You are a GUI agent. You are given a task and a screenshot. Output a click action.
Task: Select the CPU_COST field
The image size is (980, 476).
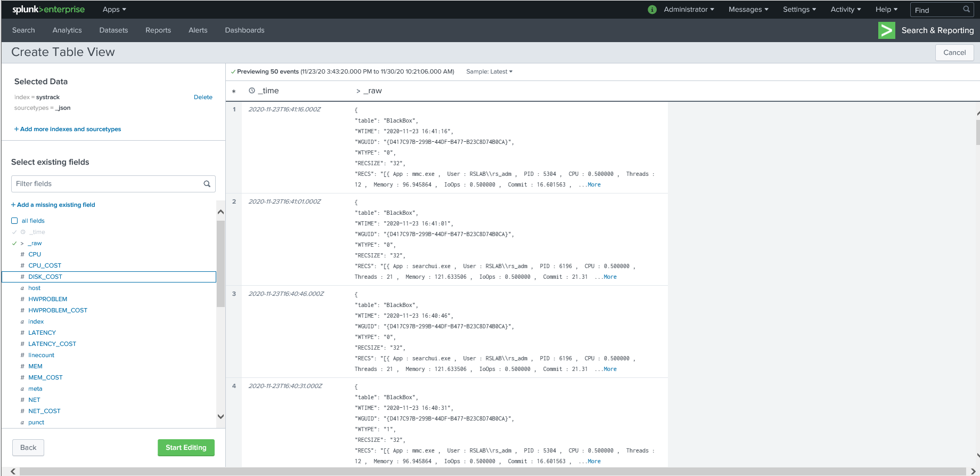pyautogui.click(x=45, y=265)
